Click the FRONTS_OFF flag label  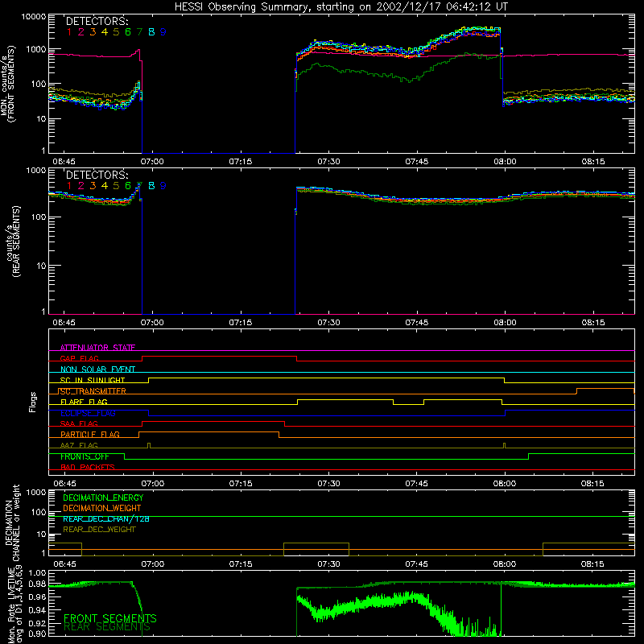click(x=85, y=456)
